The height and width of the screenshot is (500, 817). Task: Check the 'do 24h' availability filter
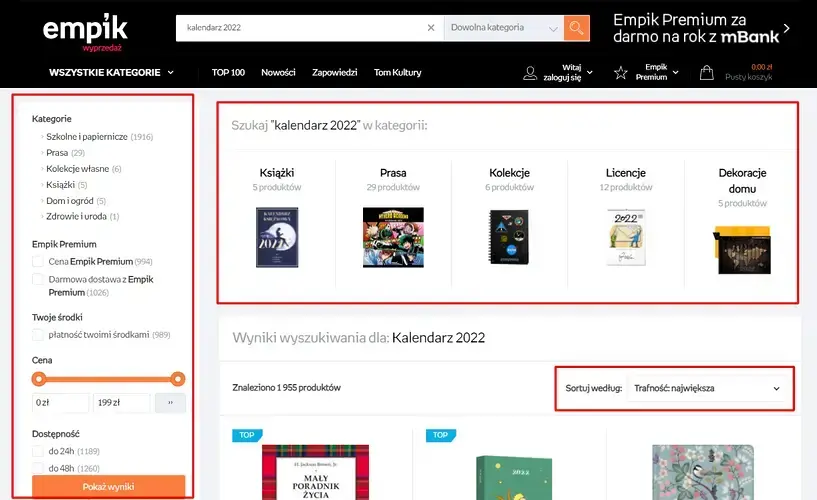38,451
